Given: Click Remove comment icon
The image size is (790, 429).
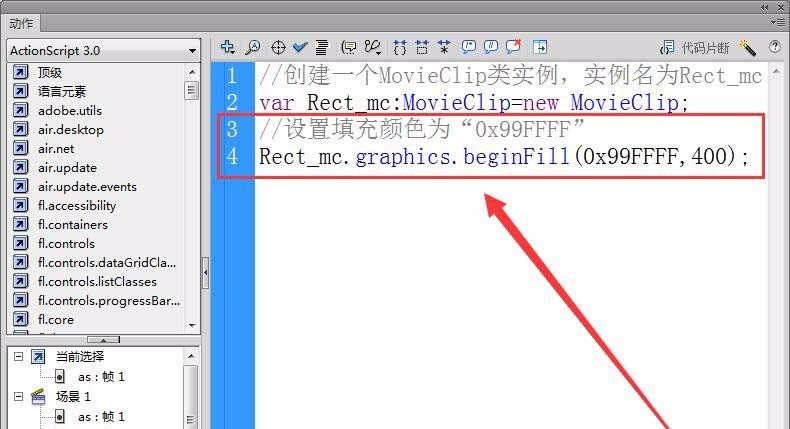Looking at the screenshot, I should tap(513, 47).
